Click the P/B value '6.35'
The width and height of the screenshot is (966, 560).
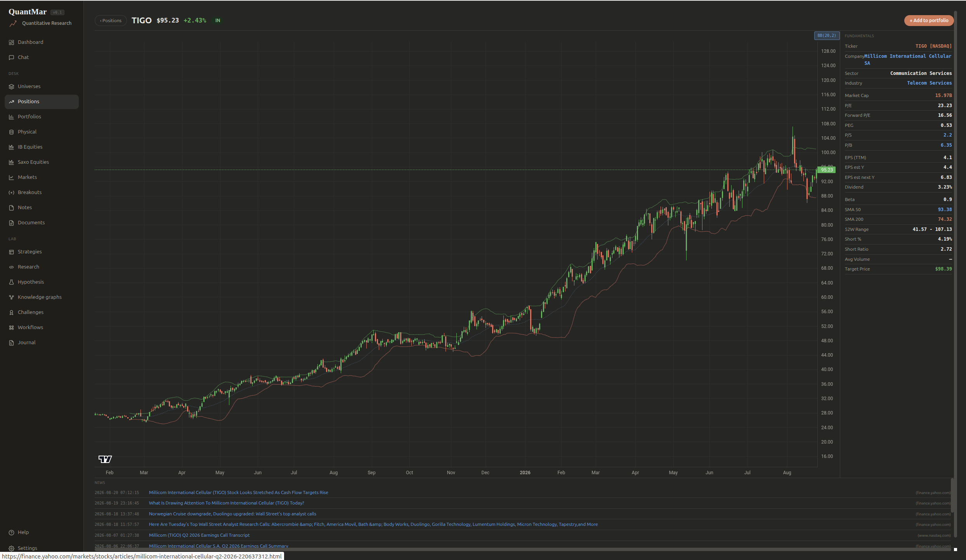[x=946, y=145]
